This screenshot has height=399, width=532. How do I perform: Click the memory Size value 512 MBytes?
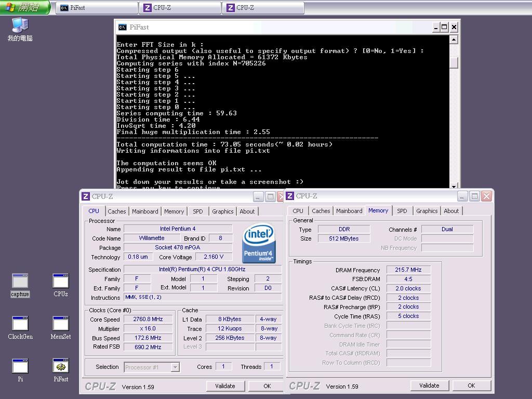click(x=344, y=238)
